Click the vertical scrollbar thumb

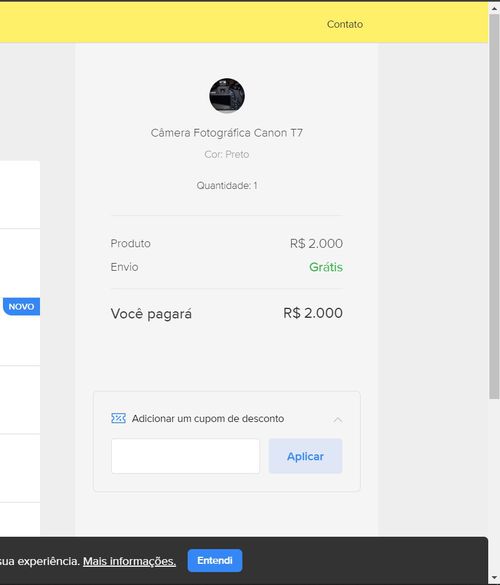(494, 206)
